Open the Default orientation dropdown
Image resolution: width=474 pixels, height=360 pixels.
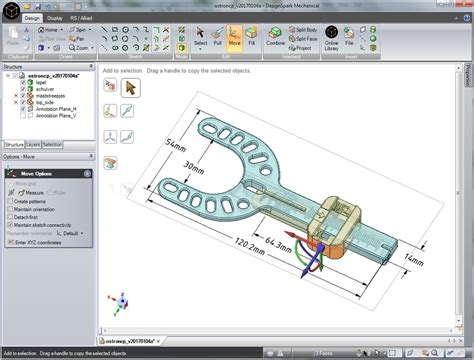(x=70, y=233)
